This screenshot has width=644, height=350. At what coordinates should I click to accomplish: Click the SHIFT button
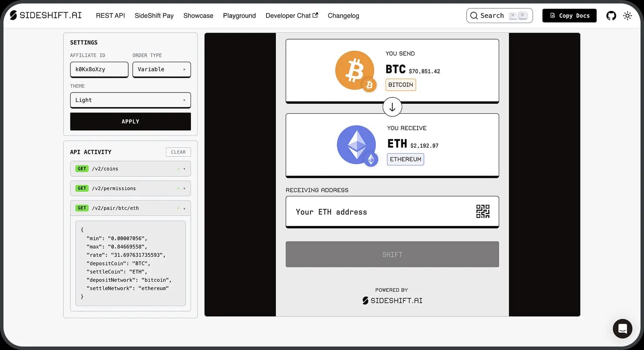pyautogui.click(x=392, y=254)
